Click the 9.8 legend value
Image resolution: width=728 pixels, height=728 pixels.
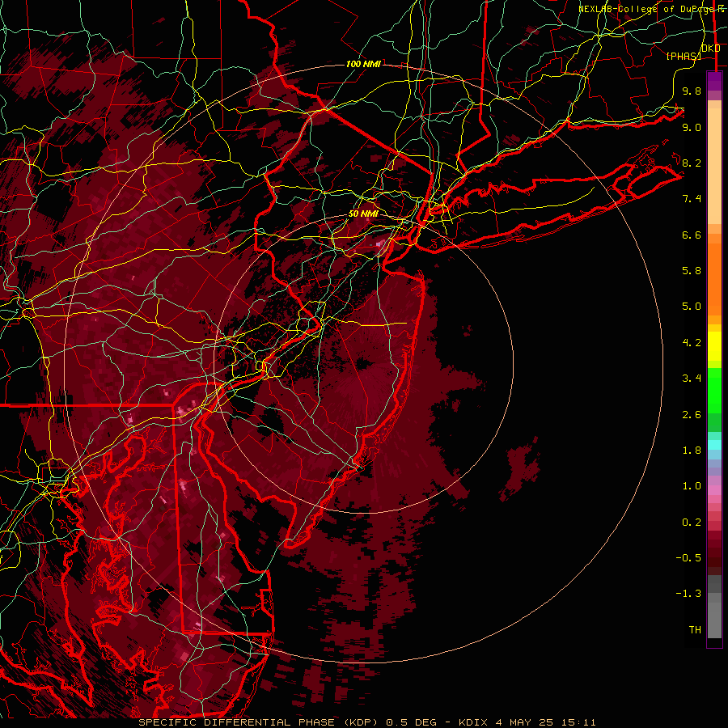692,91
